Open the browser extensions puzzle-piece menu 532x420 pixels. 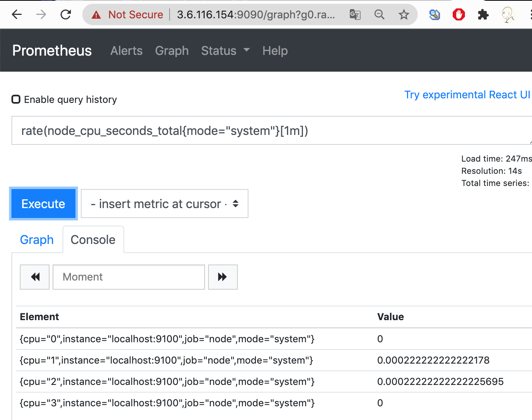(x=483, y=14)
